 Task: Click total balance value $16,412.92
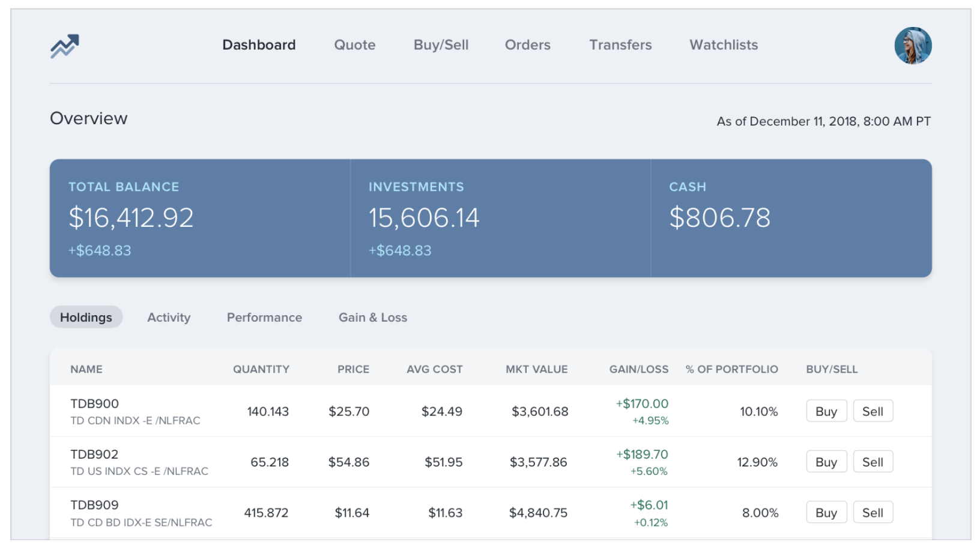coord(131,218)
